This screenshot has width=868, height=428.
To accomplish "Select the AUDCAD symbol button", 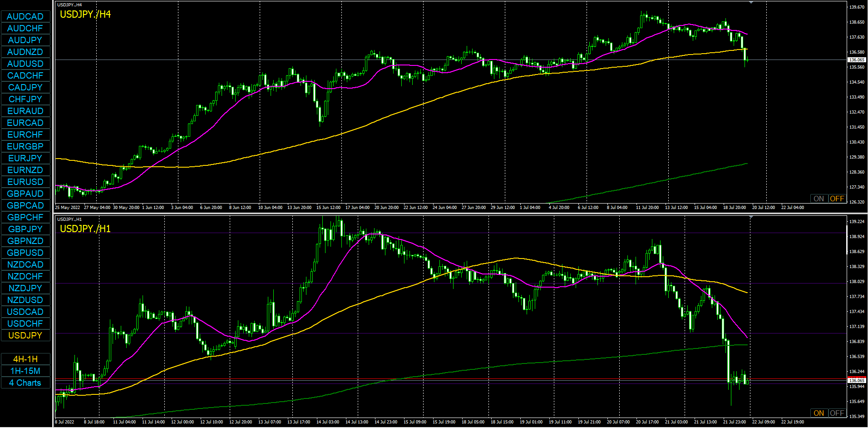I will click(x=25, y=16).
